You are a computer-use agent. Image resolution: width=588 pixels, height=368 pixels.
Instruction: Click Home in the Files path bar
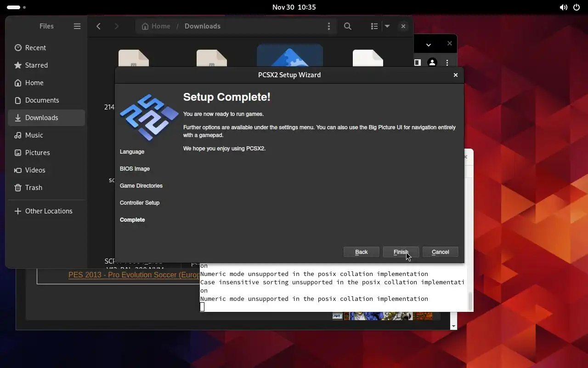[156, 26]
